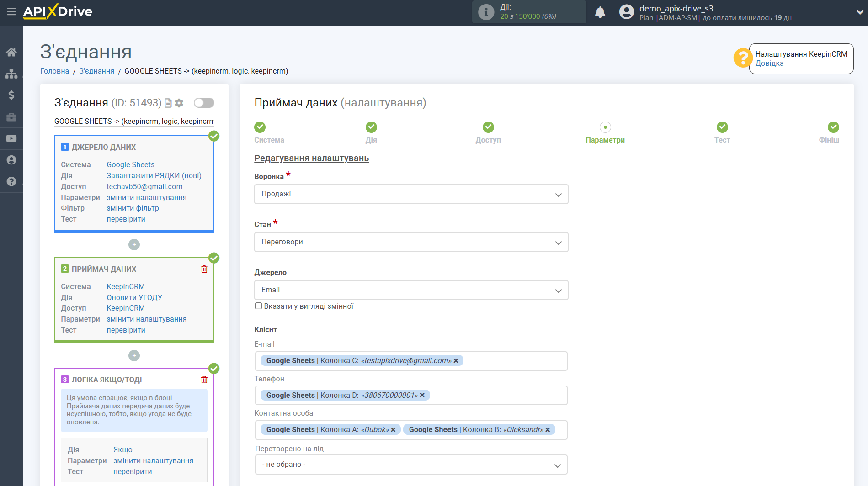
Task: Click the Контактна особа field input
Action: pyautogui.click(x=411, y=430)
